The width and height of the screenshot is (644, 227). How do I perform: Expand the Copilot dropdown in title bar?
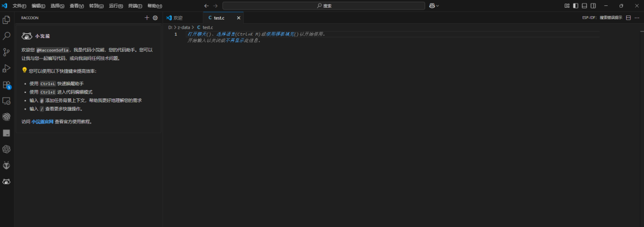coord(435,6)
